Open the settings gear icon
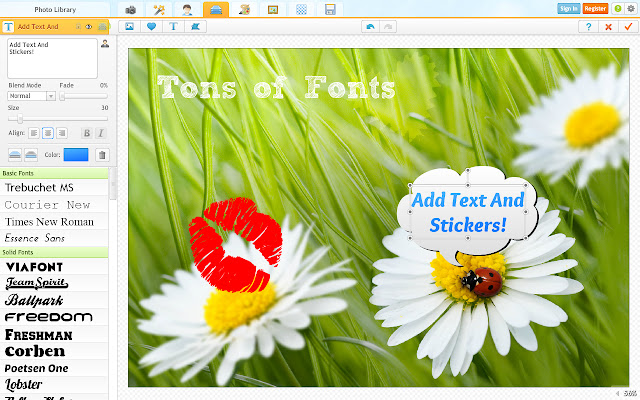This screenshot has width=640, height=400. tap(631, 9)
